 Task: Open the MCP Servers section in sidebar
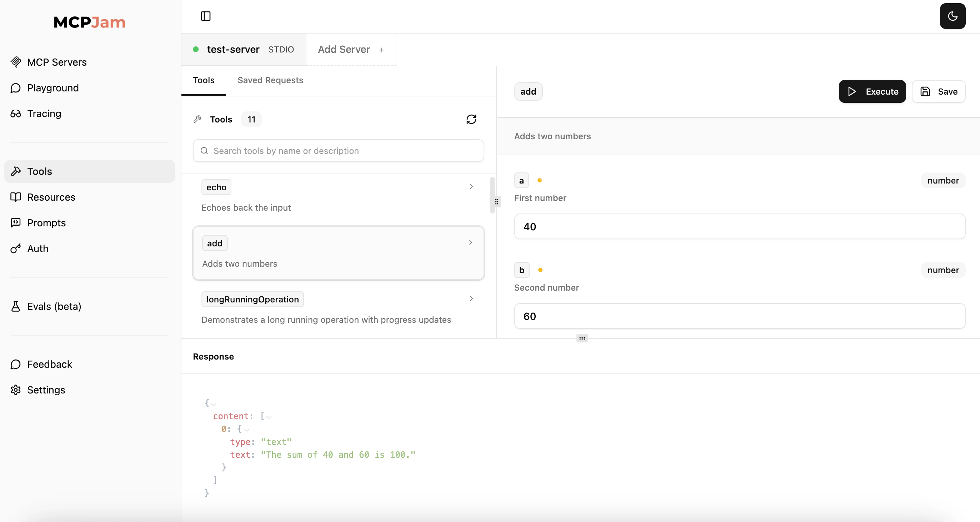pos(56,62)
